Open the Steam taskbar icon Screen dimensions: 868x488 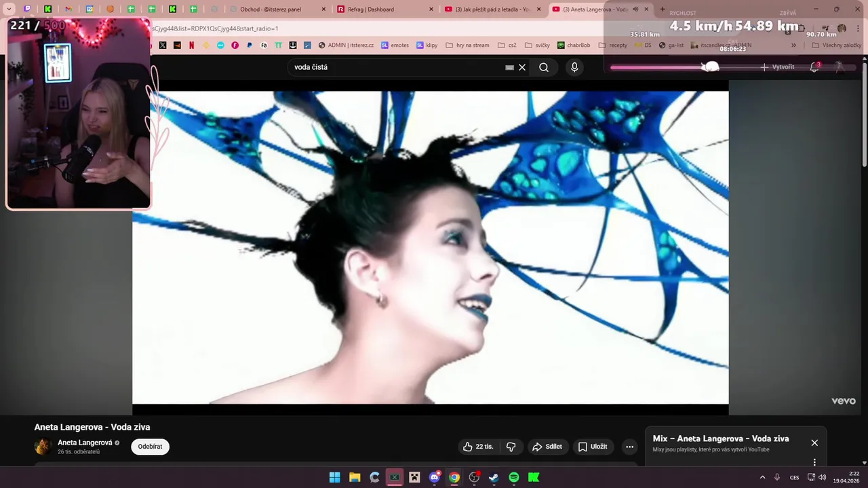(x=494, y=477)
